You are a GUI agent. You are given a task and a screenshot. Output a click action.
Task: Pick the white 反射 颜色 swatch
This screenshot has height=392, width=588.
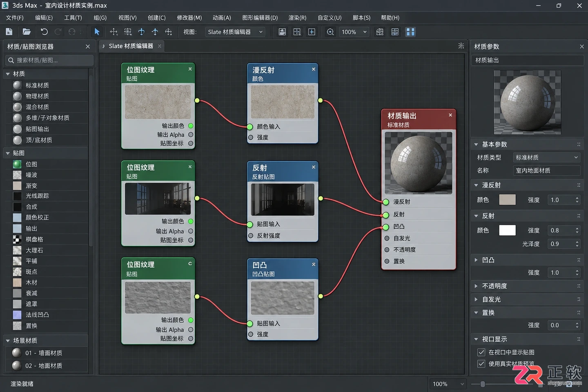pyautogui.click(x=507, y=230)
